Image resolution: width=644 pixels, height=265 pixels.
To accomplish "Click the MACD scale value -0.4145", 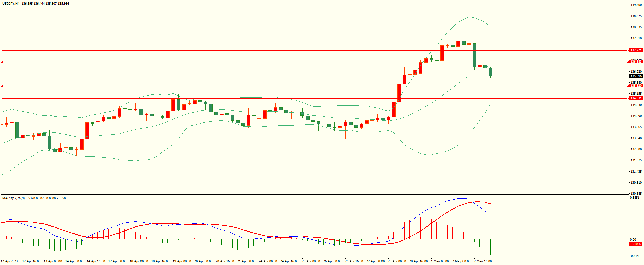I will (x=635, y=256).
